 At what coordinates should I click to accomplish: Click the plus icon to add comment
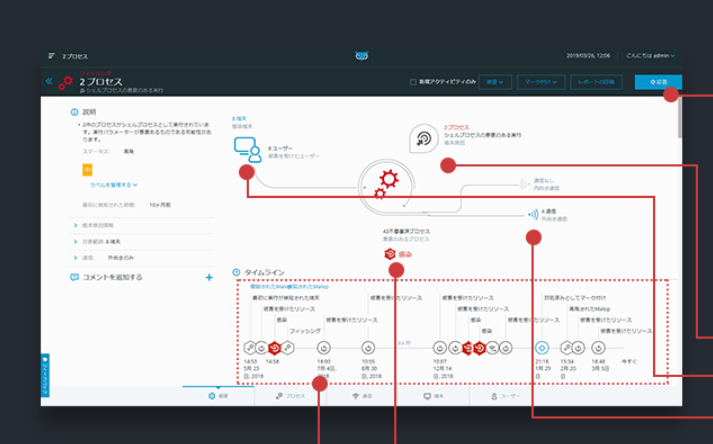click(209, 277)
